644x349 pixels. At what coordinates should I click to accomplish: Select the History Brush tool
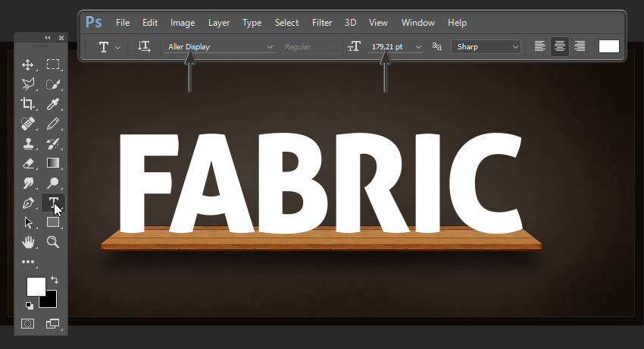click(x=52, y=143)
